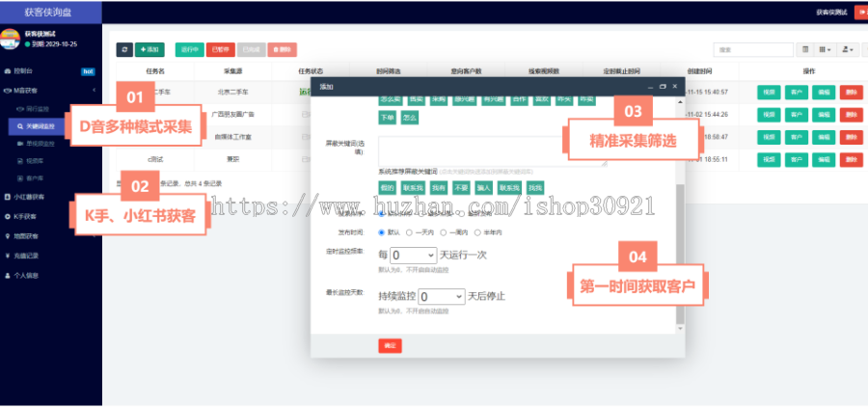
Task: Select the 一周内 publish time radio
Action: click(x=444, y=232)
